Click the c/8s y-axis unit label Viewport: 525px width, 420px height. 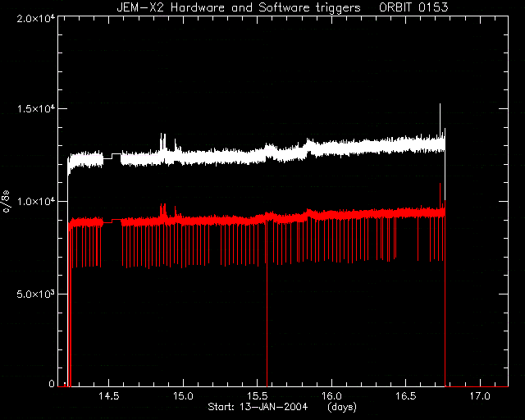(x=6, y=201)
